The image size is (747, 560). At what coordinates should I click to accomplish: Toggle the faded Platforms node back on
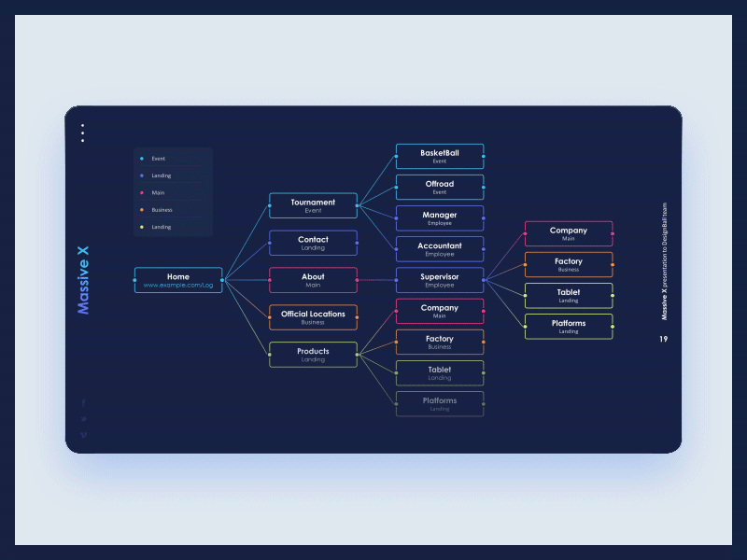[440, 404]
